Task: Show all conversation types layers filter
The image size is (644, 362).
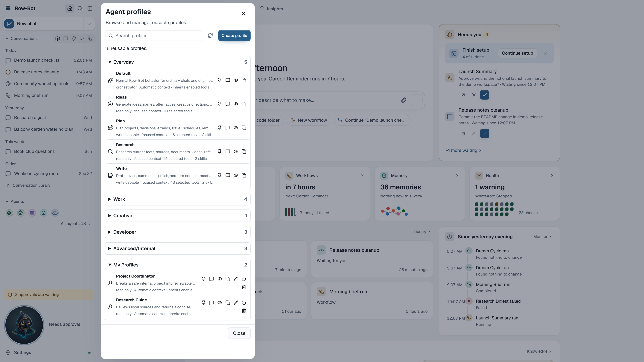Action: pos(58,39)
